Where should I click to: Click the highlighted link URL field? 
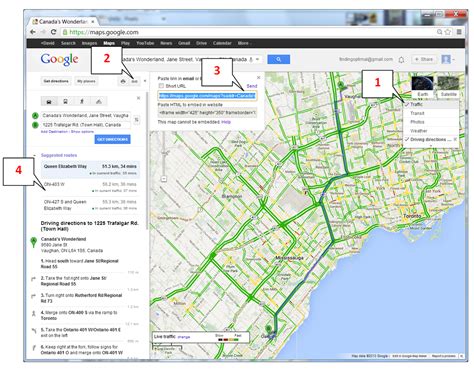[x=207, y=96]
